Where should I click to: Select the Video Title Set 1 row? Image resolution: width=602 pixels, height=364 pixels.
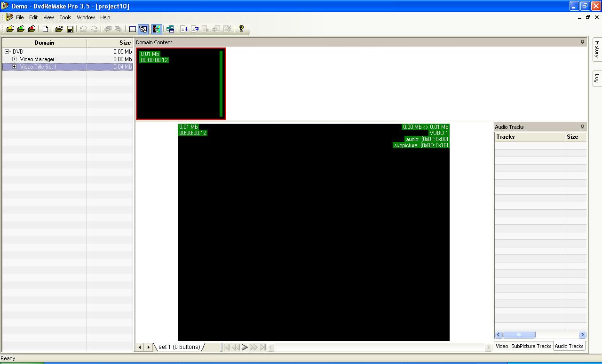68,67
